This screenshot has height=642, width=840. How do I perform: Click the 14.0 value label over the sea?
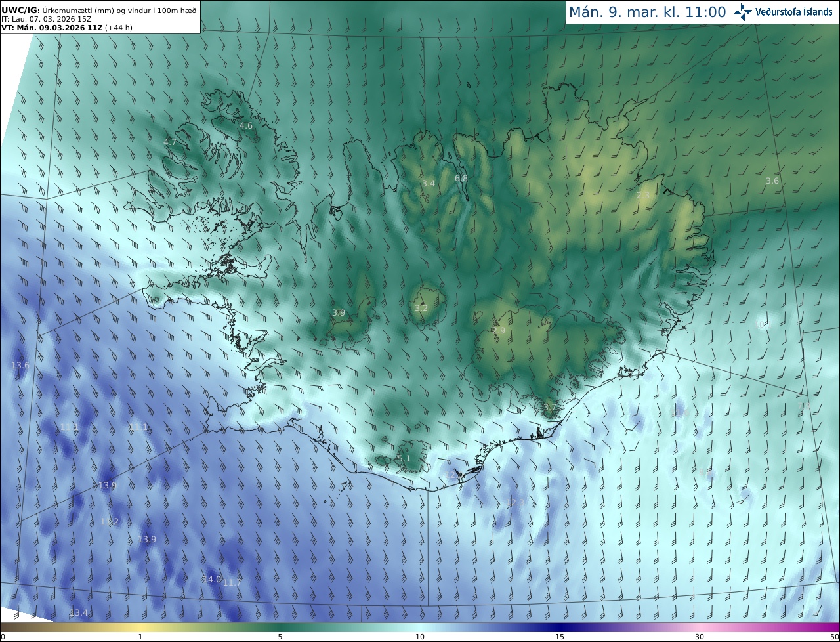[212, 580]
